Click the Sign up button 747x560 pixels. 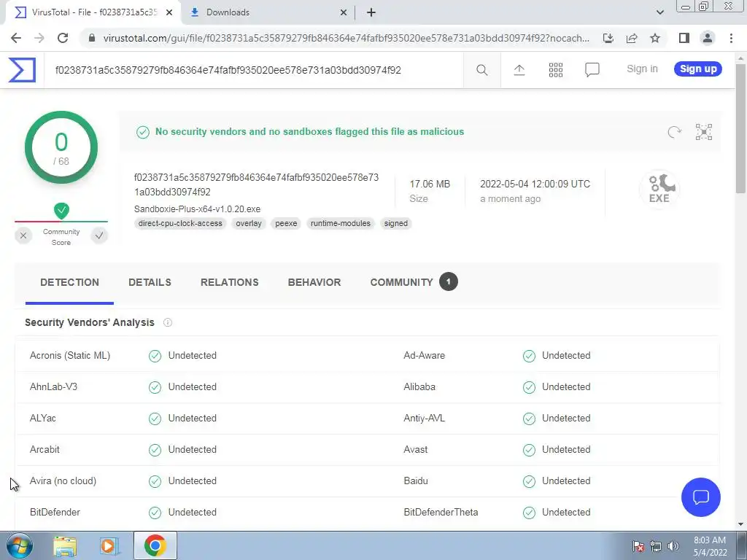[698, 69]
